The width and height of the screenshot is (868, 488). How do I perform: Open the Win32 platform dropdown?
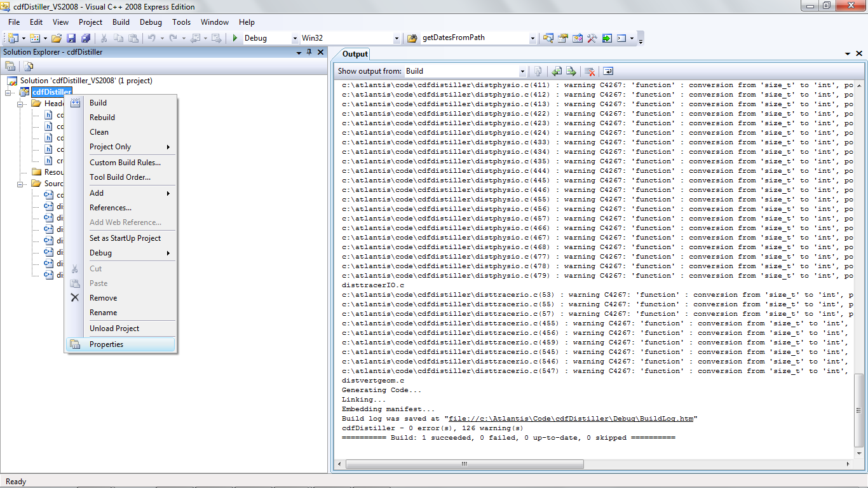pyautogui.click(x=397, y=38)
